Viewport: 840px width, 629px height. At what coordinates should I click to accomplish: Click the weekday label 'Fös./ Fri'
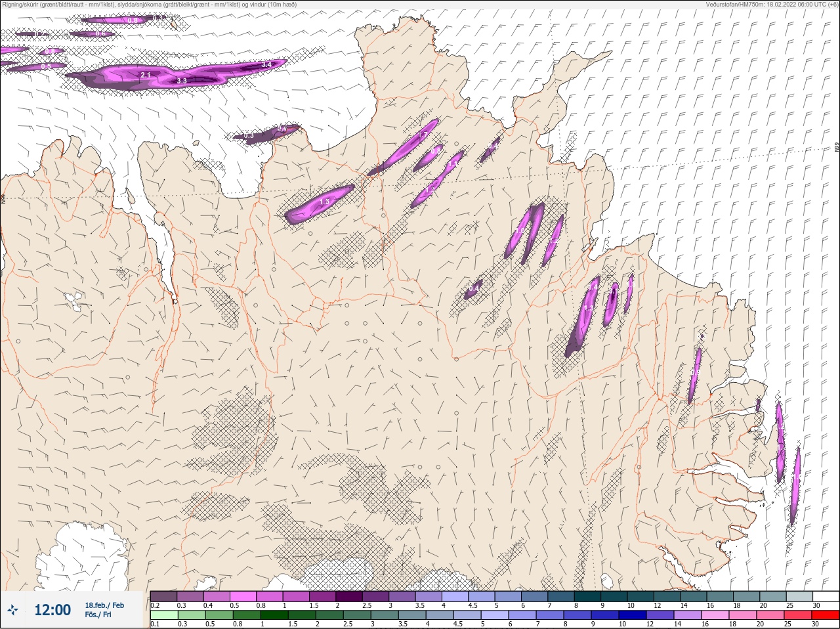[98, 615]
